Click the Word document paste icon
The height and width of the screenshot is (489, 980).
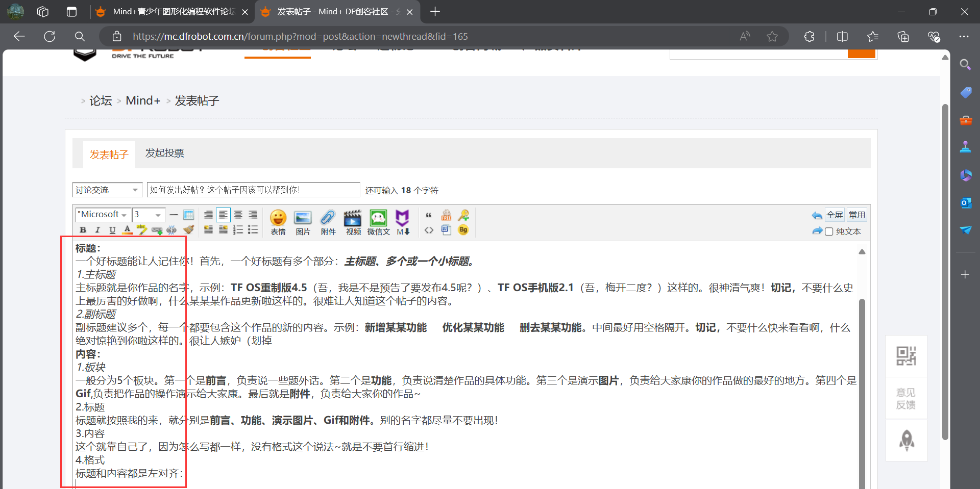tap(446, 230)
